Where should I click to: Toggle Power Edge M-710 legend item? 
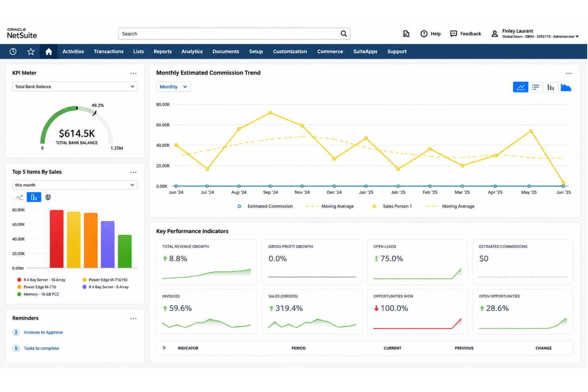(x=37, y=287)
